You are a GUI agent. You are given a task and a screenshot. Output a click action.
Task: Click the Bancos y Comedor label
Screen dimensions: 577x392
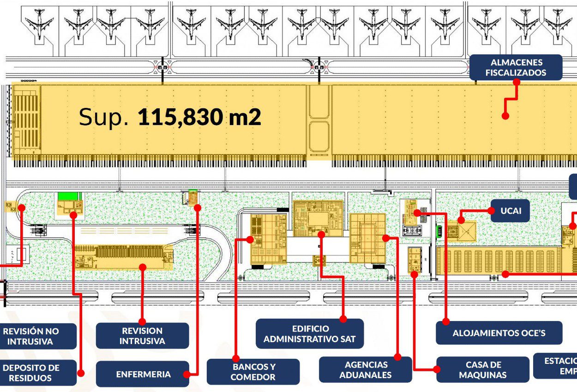click(253, 372)
